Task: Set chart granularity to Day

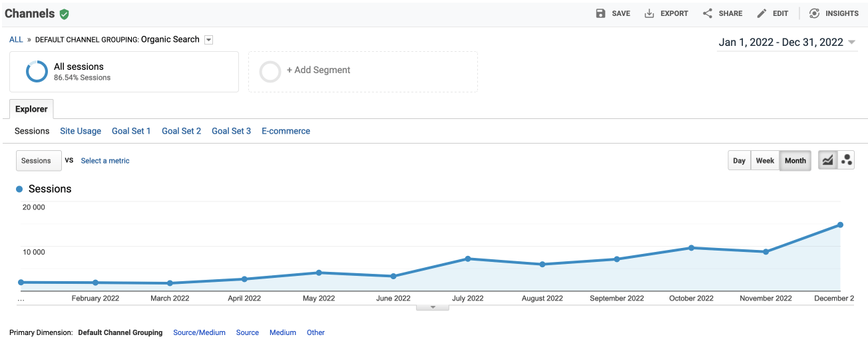Action: 739,160
